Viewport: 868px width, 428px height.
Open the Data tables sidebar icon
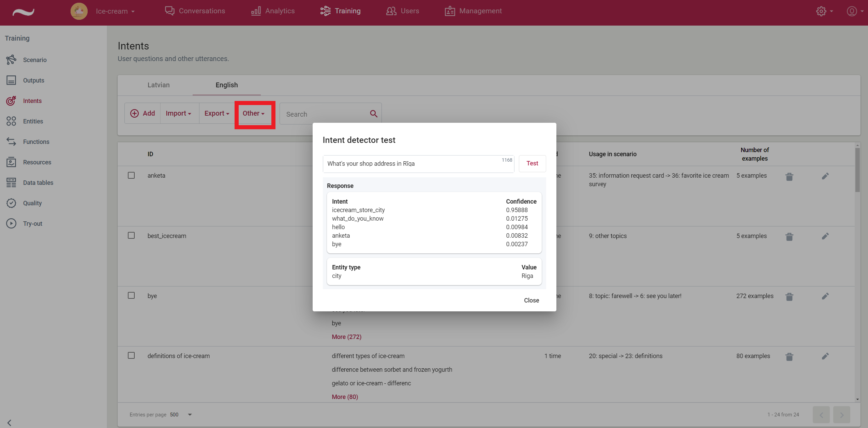pyautogui.click(x=11, y=182)
